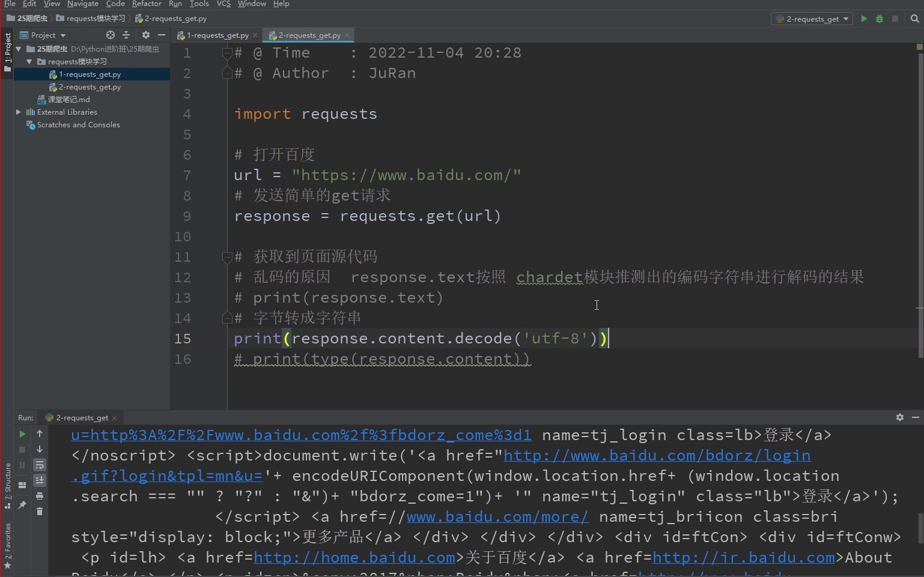The image size is (924, 577).
Task: Click the Stop icon in the top toolbar
Action: coord(895,19)
